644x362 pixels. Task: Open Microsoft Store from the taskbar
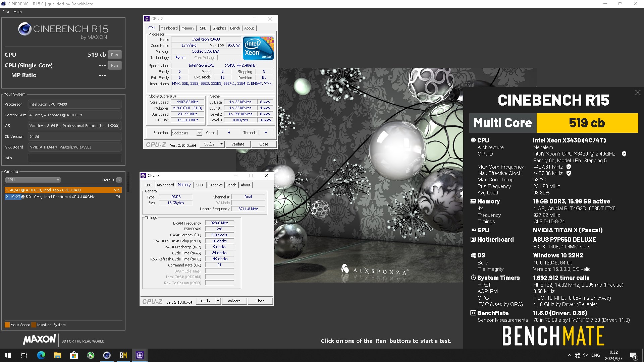pos(74,355)
